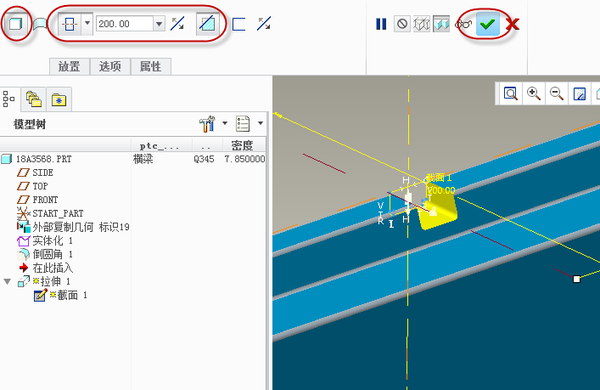Click the refit view icon
The image size is (600, 390).
pyautogui.click(x=510, y=93)
